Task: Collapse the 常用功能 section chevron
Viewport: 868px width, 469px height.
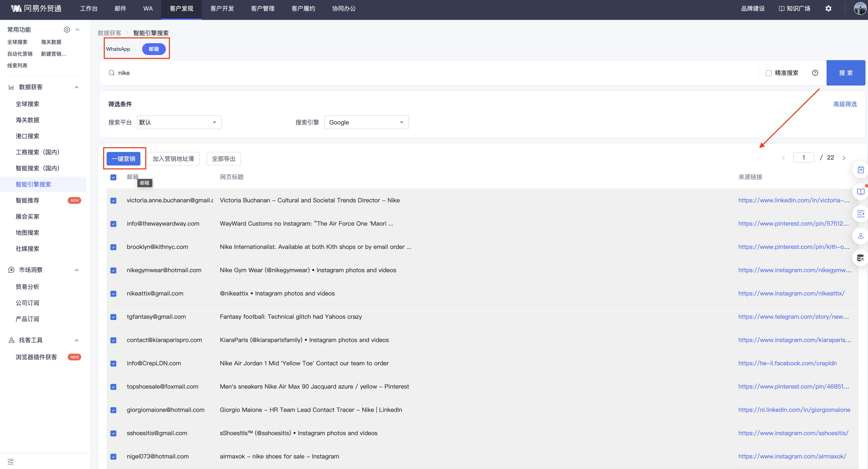Action: click(77, 30)
